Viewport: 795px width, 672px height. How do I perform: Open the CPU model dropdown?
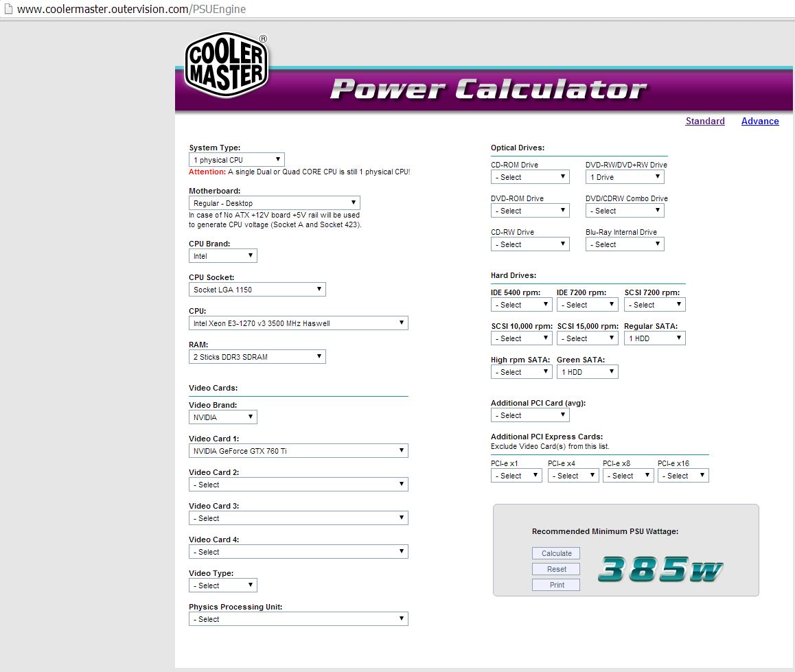pos(298,323)
